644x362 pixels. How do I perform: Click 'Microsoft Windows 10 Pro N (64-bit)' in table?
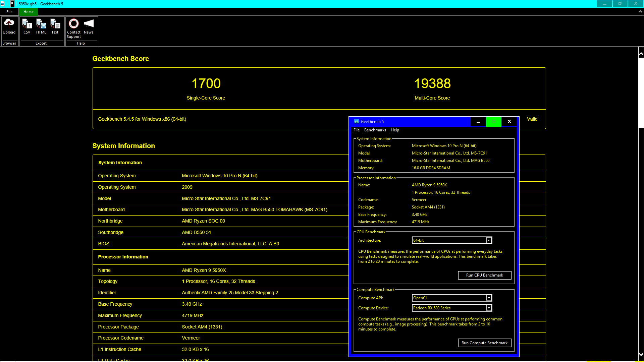tap(220, 176)
